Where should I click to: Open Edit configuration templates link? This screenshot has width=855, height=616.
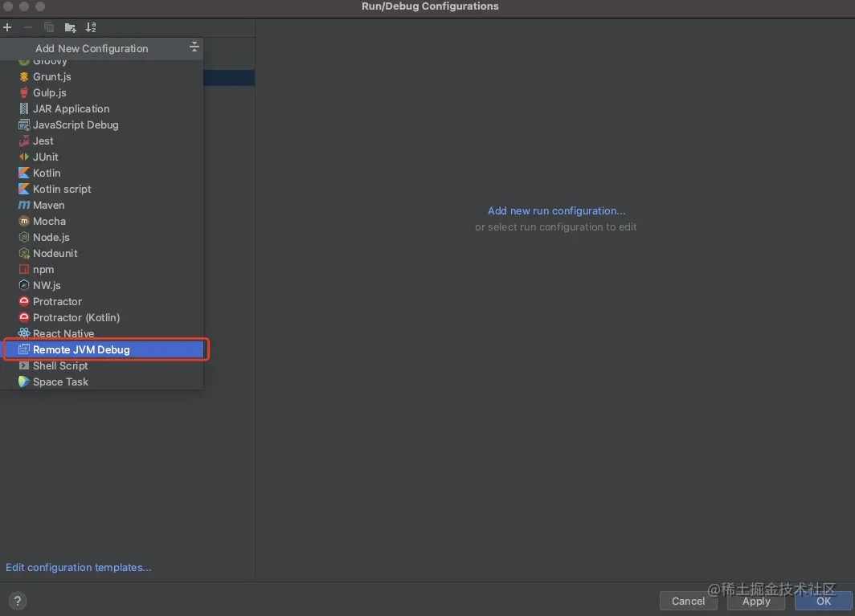tap(79, 568)
